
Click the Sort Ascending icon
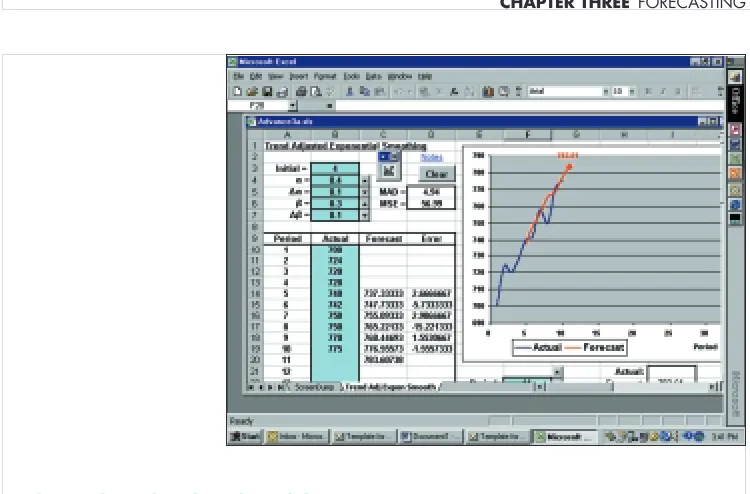coord(470,91)
